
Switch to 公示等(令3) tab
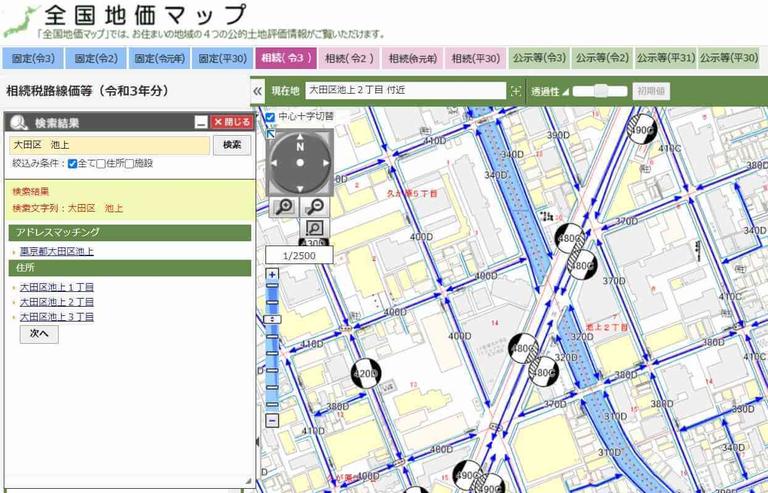[539, 58]
